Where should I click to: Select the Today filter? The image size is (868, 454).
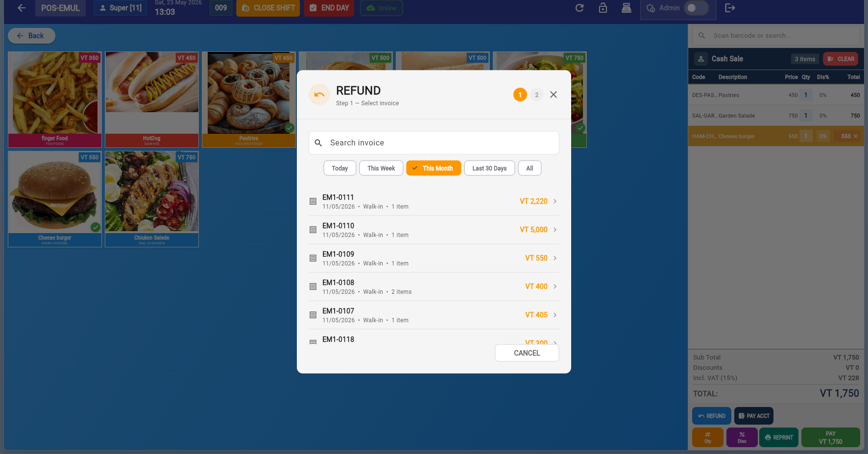(x=340, y=168)
